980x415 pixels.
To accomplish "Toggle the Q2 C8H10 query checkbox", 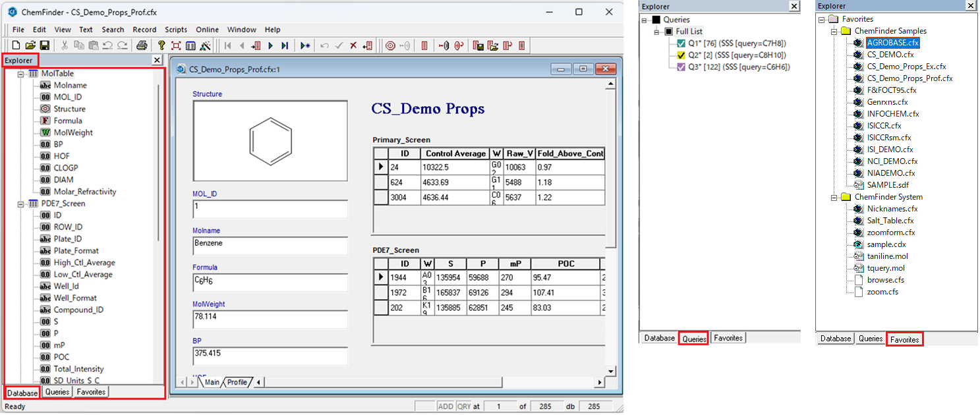I will point(681,55).
